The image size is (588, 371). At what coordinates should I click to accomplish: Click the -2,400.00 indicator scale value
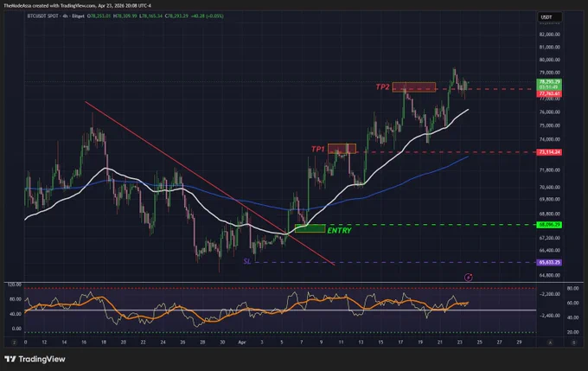point(549,316)
